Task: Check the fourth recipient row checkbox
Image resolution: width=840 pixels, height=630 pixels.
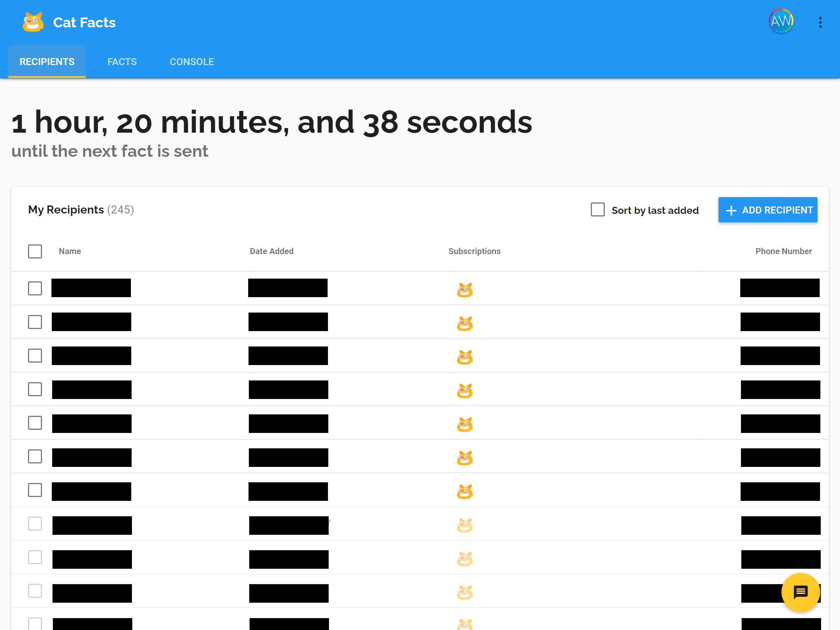Action: [35, 389]
